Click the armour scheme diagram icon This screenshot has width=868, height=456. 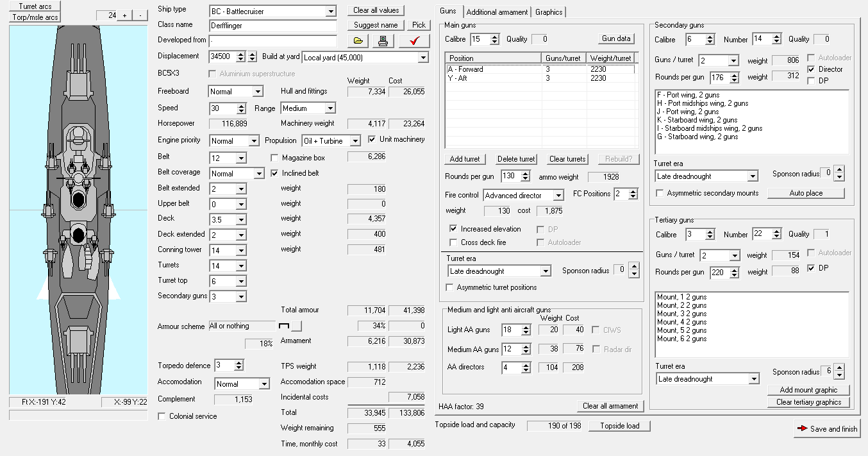coord(284,326)
